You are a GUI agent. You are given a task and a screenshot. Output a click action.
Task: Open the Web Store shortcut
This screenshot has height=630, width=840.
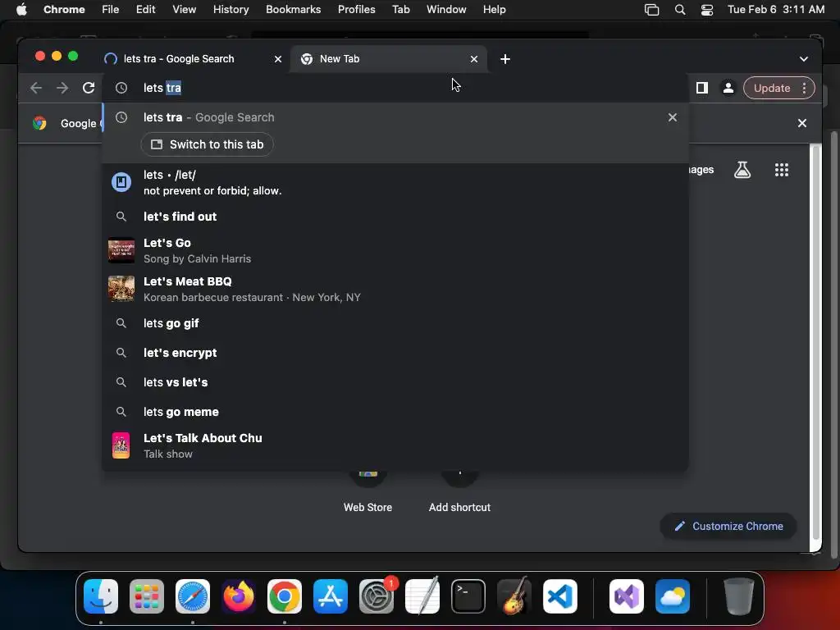coord(367,493)
